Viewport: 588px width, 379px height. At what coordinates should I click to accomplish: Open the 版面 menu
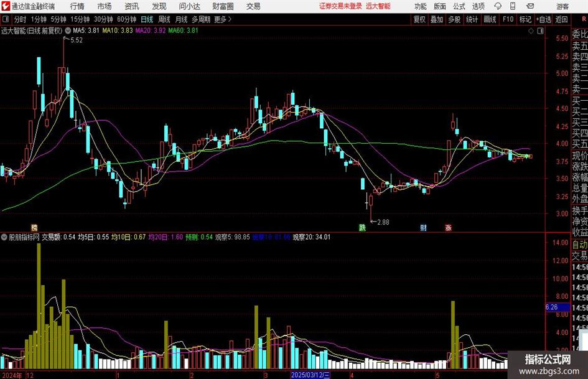pyautogui.click(x=439, y=6)
